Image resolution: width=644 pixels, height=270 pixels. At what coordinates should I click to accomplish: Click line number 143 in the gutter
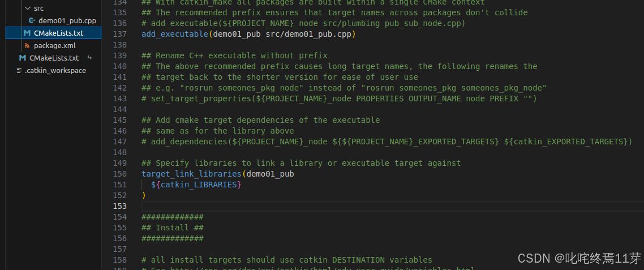pyautogui.click(x=119, y=98)
